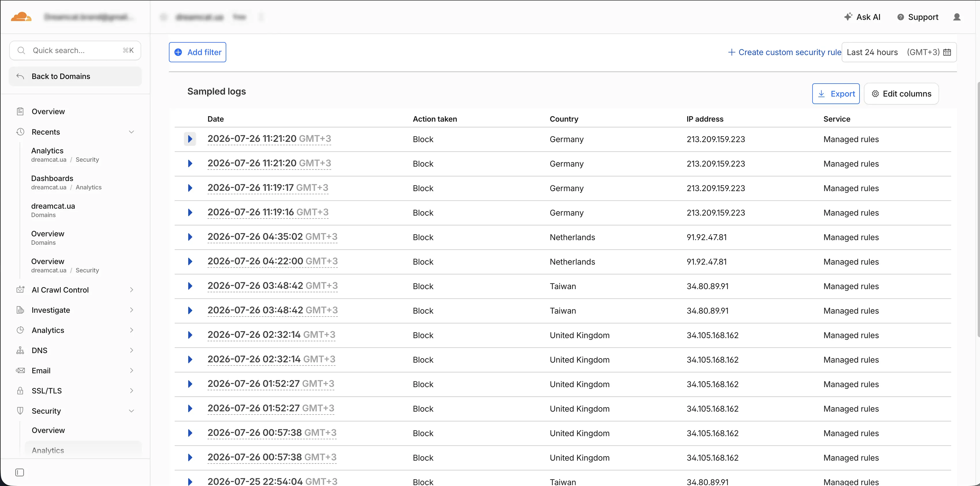Click the AI Crawl Control robot icon

(20, 290)
